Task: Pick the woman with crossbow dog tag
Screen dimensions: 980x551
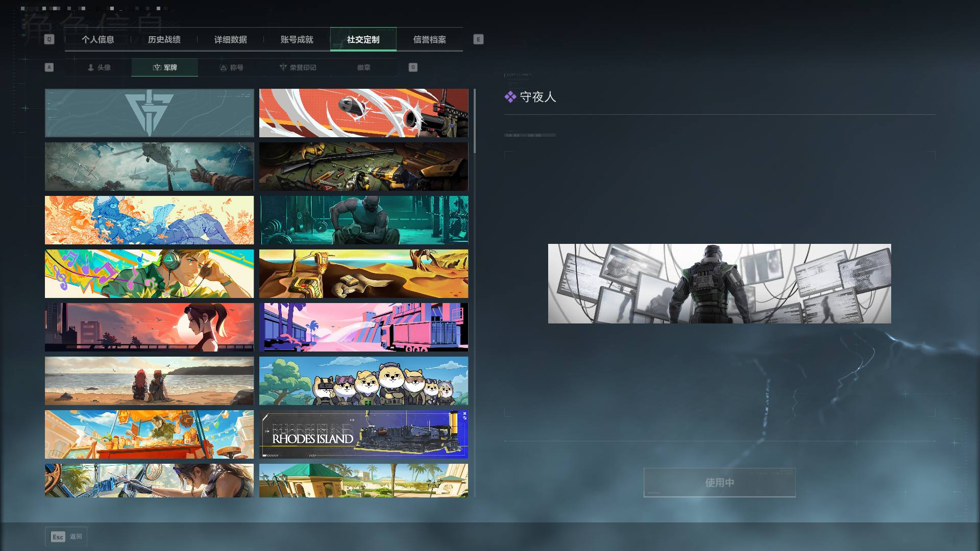Action: coord(149,481)
